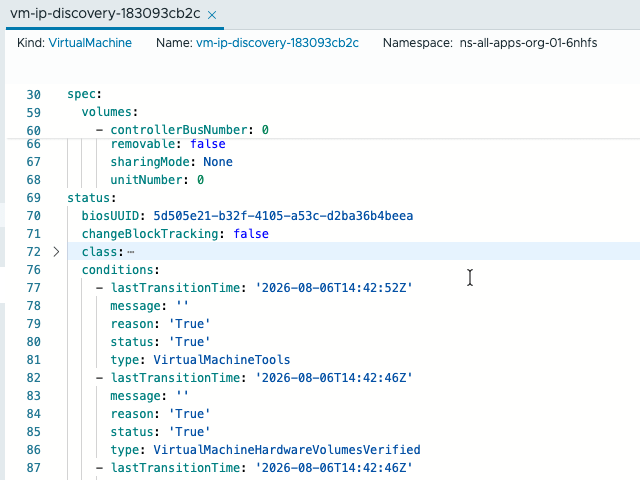Click unitNumber: 0 on line 68

(x=157, y=180)
